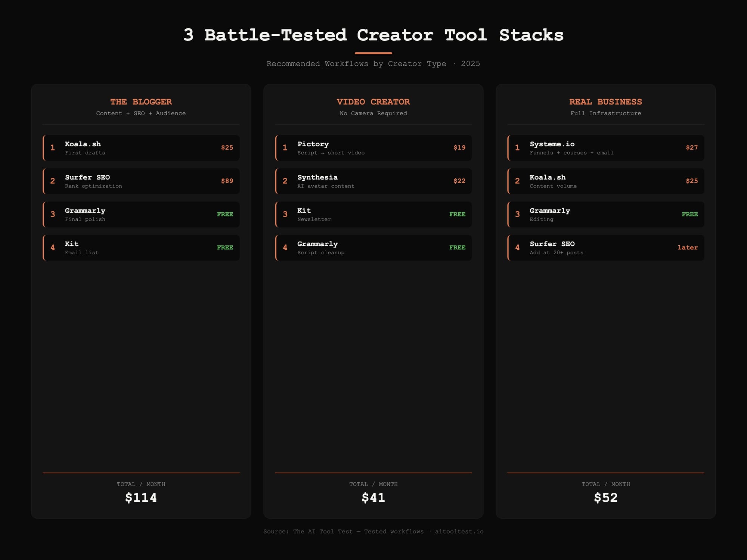
Task: Click the 'AI avatar content' description
Action: [326, 186]
